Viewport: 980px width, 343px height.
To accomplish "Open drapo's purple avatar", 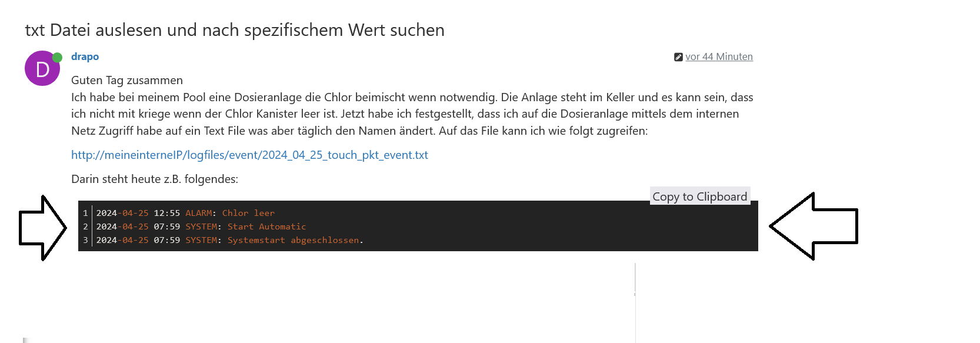I will 42,69.
